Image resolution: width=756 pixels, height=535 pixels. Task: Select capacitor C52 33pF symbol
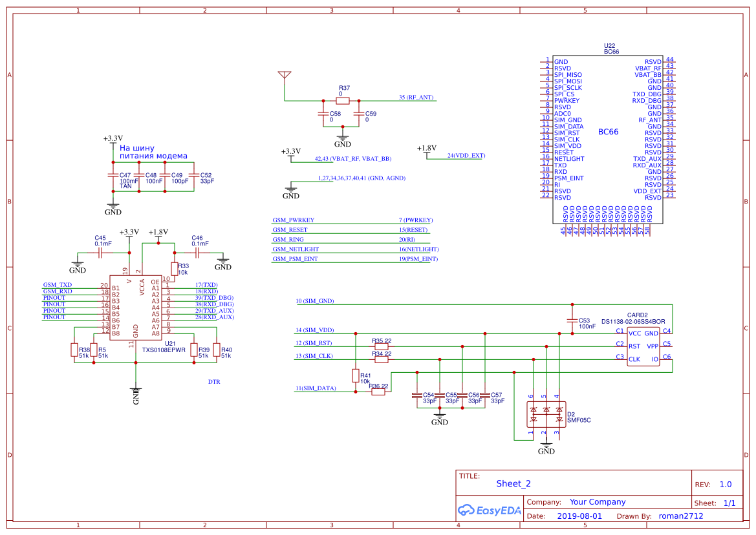pos(194,176)
